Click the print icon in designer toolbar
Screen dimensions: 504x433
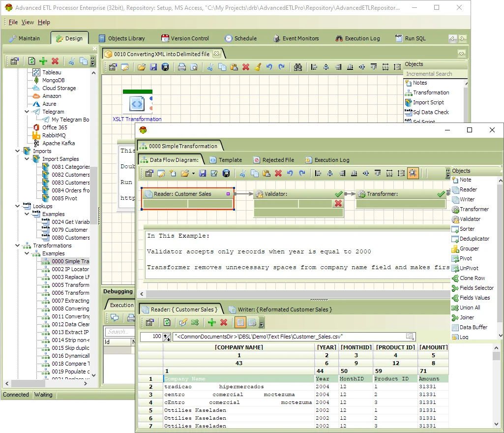point(182,67)
